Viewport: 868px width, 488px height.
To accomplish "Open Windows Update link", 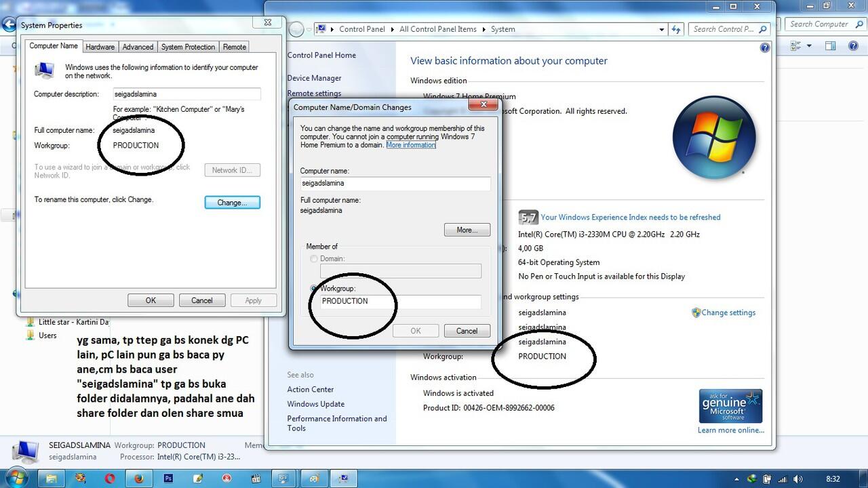I will coord(316,404).
